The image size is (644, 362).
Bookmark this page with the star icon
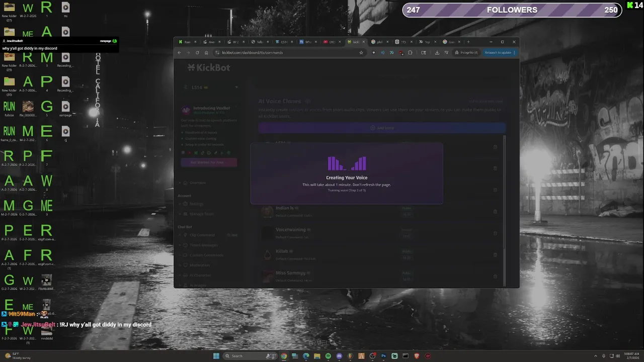point(361,52)
